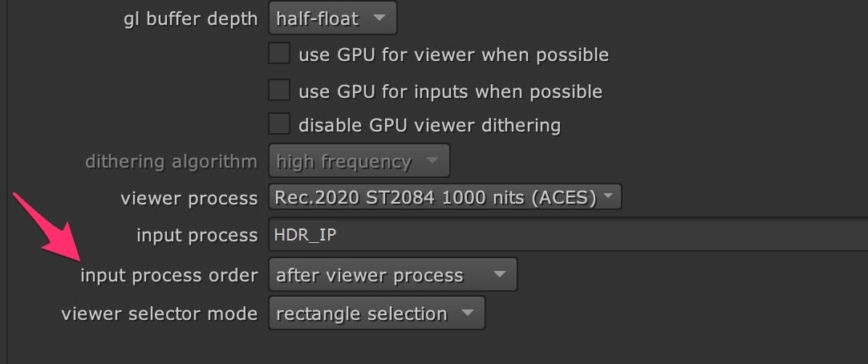Image resolution: width=868 pixels, height=364 pixels.
Task: Click the arrow on gl buffer depth dropdown
Action: [379, 18]
